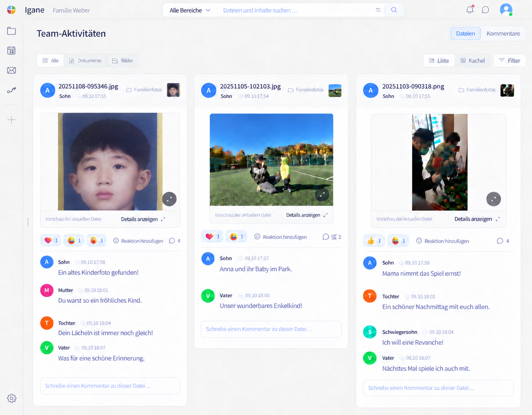The width and height of the screenshot is (532, 415).
Task: Toggle thumbs-up reaction on 20251103-090318.png
Action: 374,241
